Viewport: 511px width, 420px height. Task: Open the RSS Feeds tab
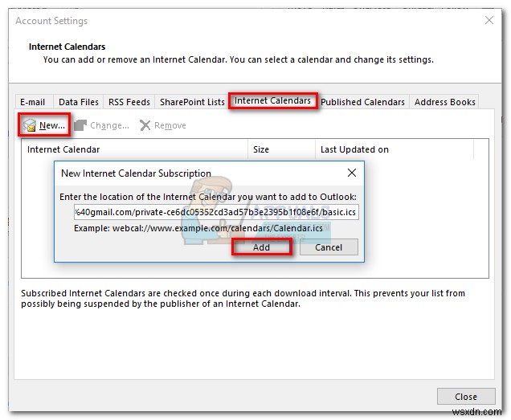(129, 102)
